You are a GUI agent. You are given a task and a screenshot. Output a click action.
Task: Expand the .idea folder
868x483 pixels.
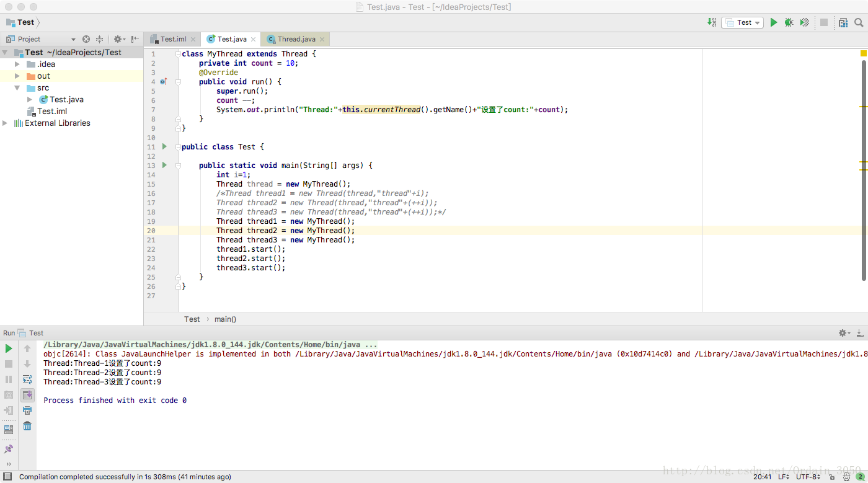[x=17, y=64]
